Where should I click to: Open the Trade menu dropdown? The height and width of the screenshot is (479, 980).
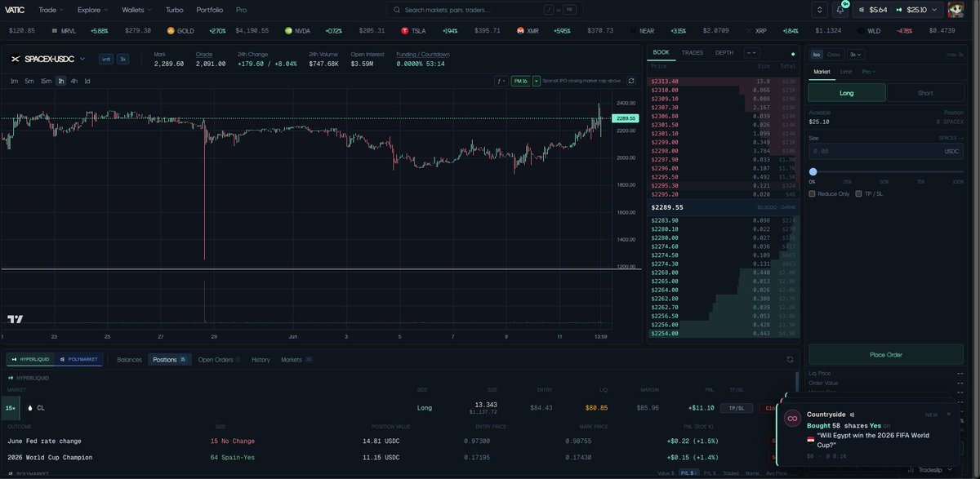click(x=51, y=10)
